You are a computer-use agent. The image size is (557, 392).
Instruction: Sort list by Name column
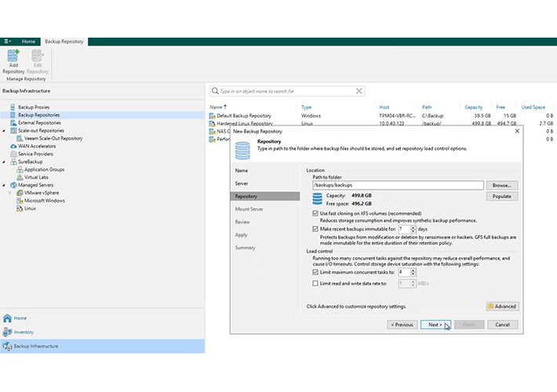point(216,107)
